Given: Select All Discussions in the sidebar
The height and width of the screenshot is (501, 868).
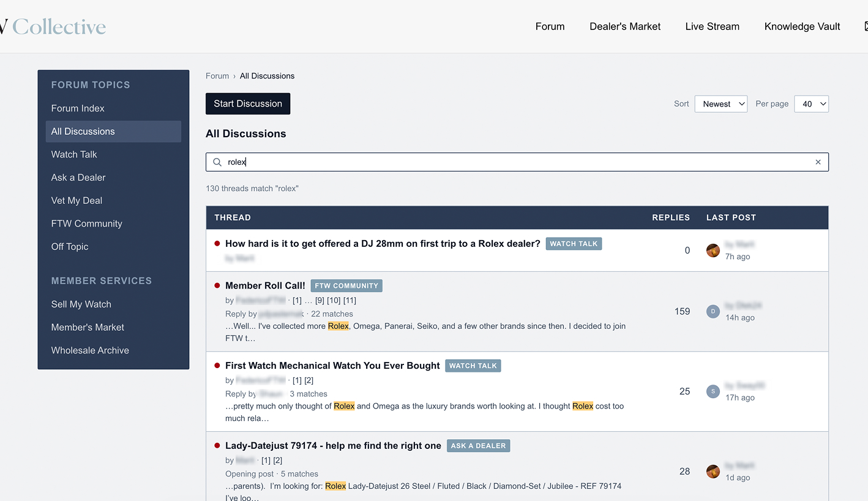Looking at the screenshot, I should [x=113, y=132].
